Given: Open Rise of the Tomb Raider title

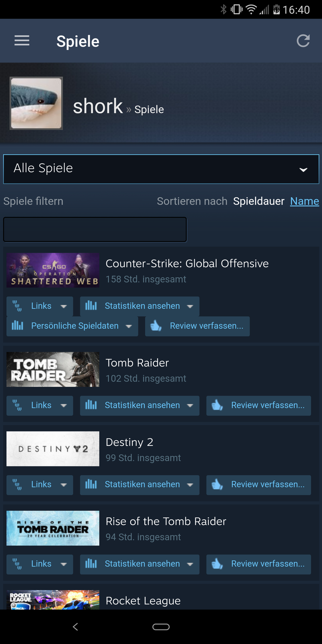Looking at the screenshot, I should [166, 521].
